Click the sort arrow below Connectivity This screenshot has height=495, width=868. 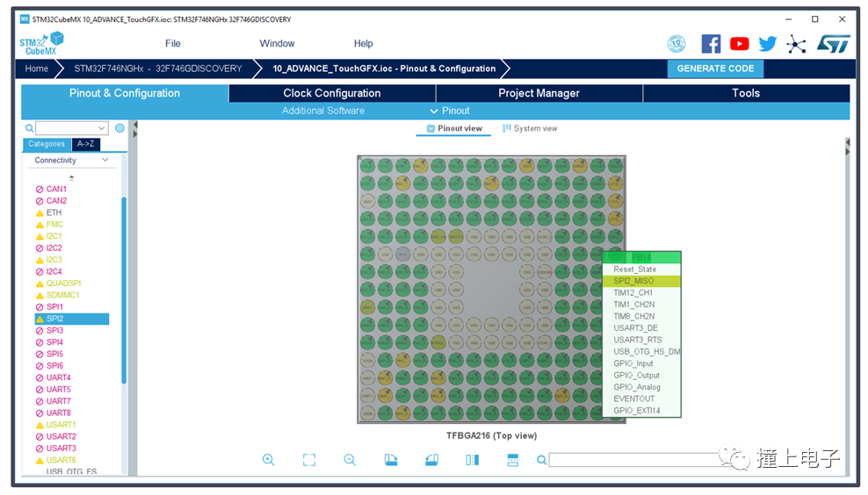(71, 178)
